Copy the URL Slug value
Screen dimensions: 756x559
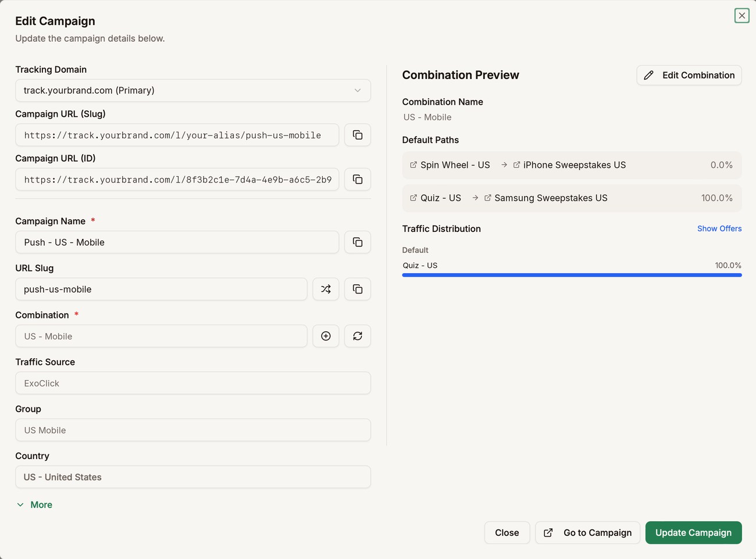358,289
